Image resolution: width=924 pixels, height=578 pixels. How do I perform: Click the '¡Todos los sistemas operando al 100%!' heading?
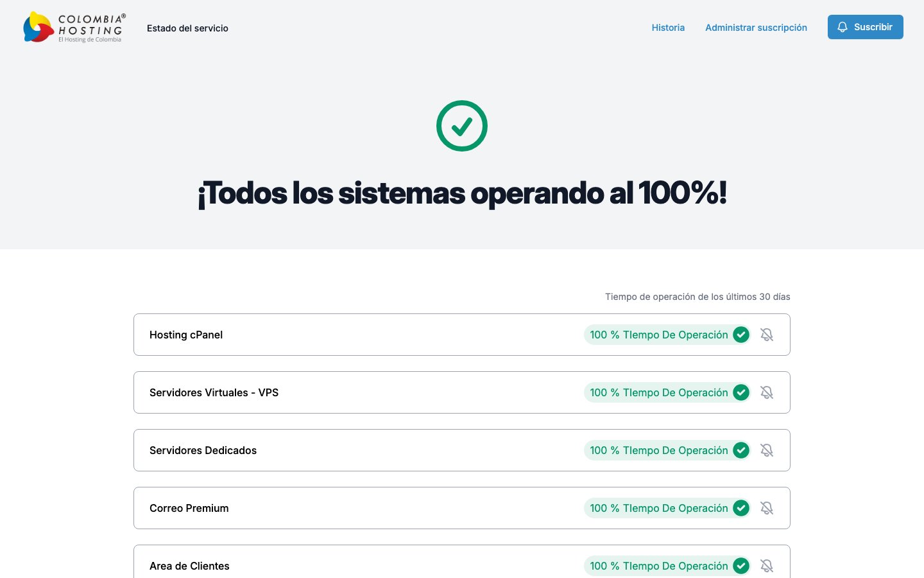click(462, 193)
